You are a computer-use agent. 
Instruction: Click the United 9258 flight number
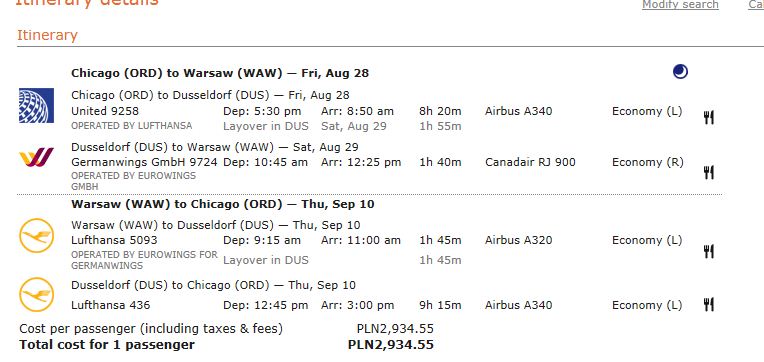point(105,111)
